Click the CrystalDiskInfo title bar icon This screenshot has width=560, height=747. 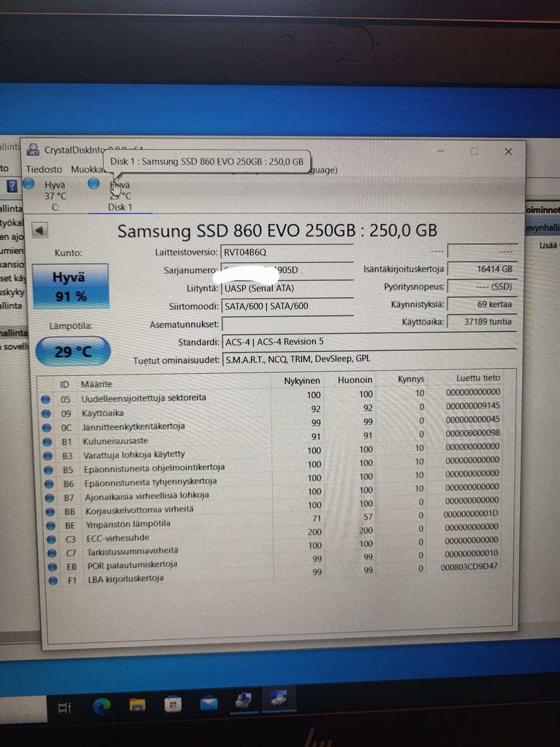(33, 150)
